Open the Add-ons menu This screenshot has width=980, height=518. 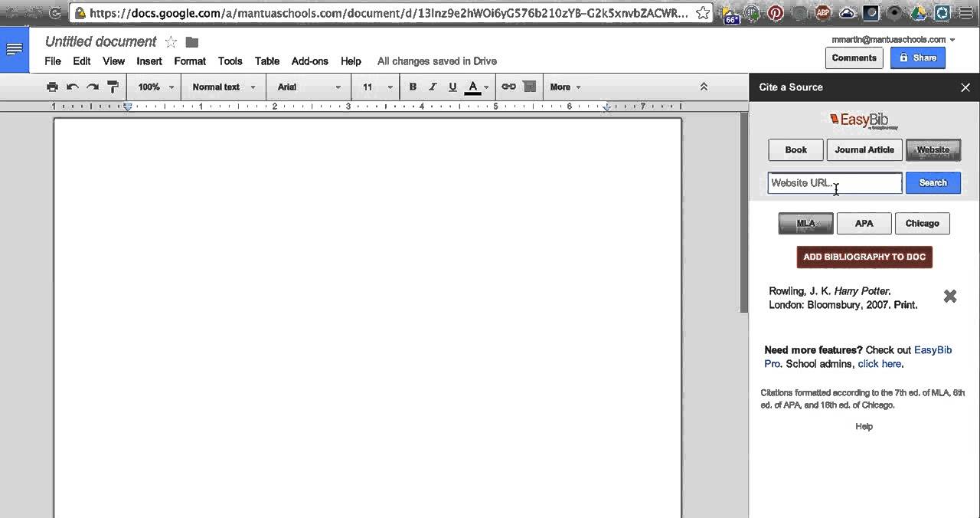(310, 61)
